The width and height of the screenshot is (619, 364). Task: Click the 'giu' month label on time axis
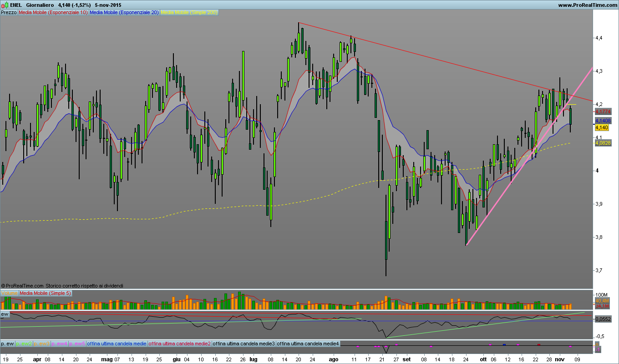[177, 359]
